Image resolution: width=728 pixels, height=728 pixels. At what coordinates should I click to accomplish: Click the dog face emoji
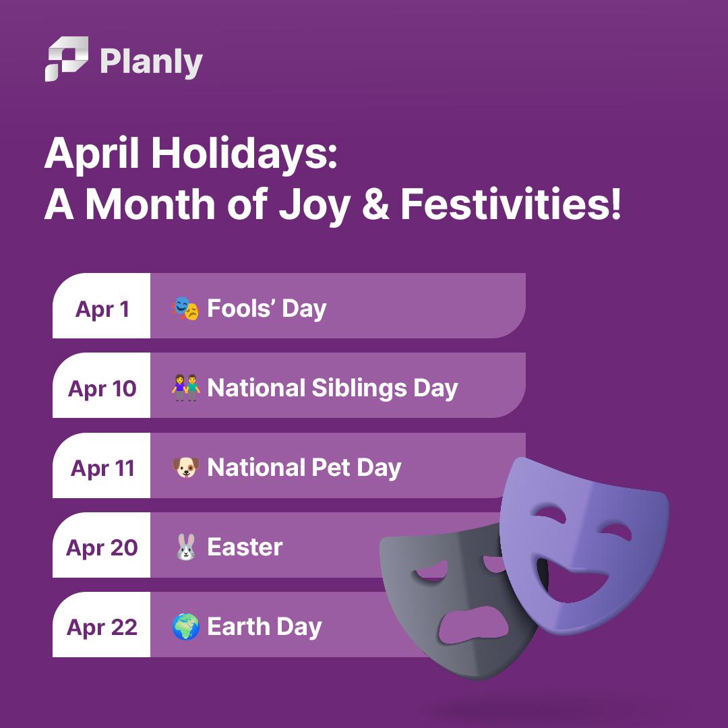coord(186,468)
